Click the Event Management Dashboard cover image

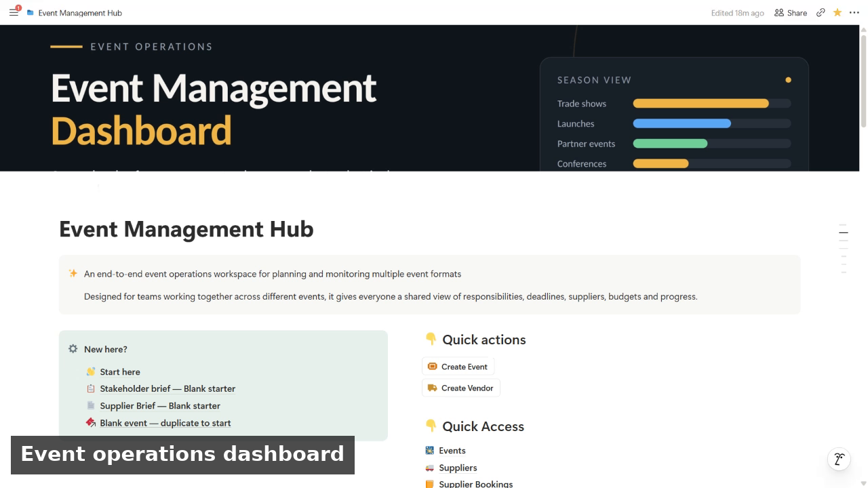(x=430, y=98)
